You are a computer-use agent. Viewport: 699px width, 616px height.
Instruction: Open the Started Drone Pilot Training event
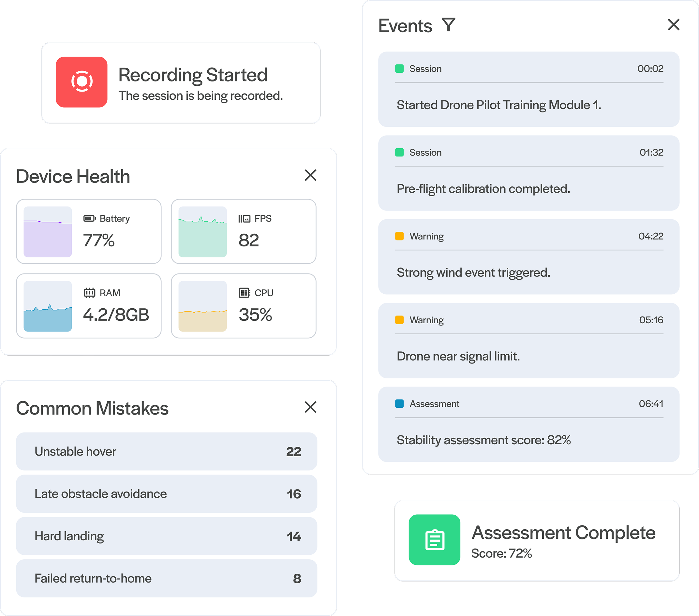[528, 90]
